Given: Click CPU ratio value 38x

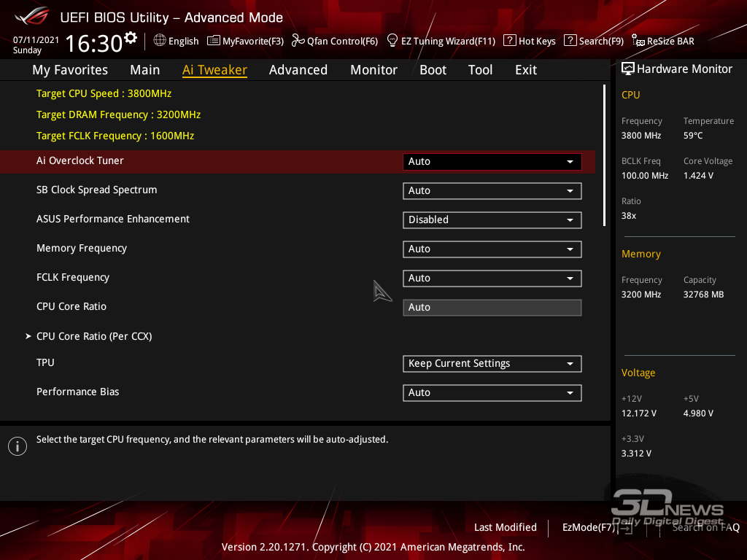Looking at the screenshot, I should tap(629, 215).
